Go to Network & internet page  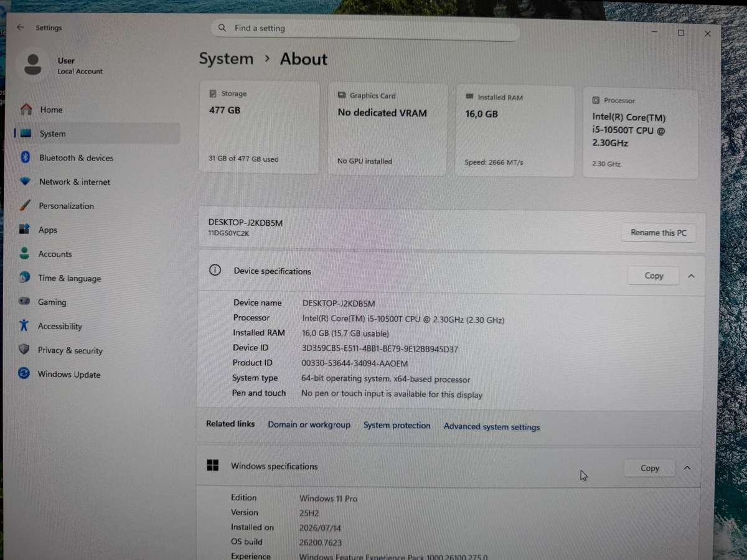[x=74, y=182]
